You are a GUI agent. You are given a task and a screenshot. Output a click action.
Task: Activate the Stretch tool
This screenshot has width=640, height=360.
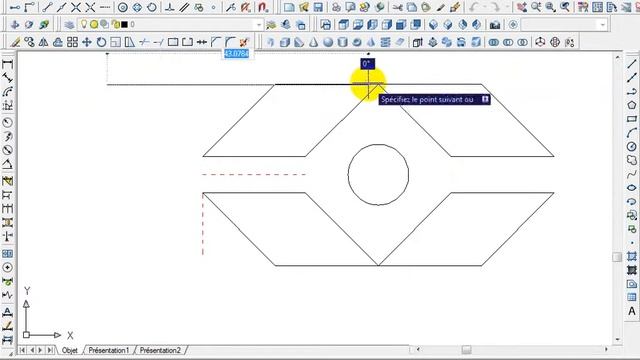[130, 42]
